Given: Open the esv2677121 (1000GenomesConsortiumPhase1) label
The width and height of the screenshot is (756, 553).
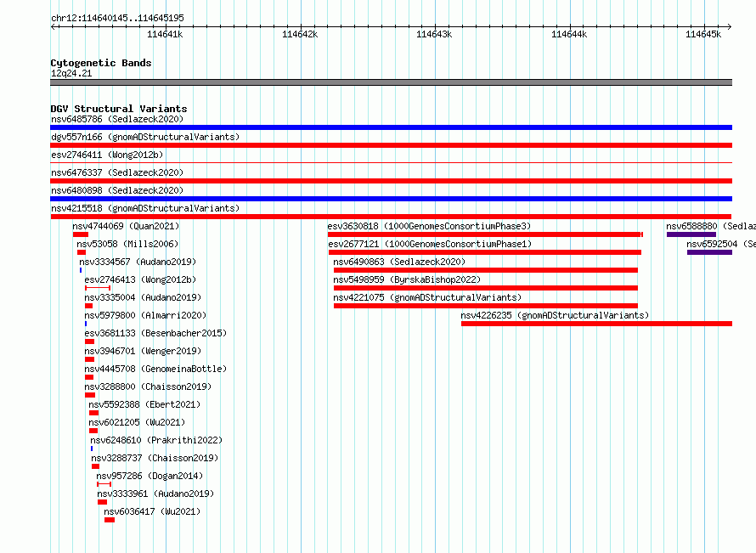Looking at the screenshot, I should 430,244.
